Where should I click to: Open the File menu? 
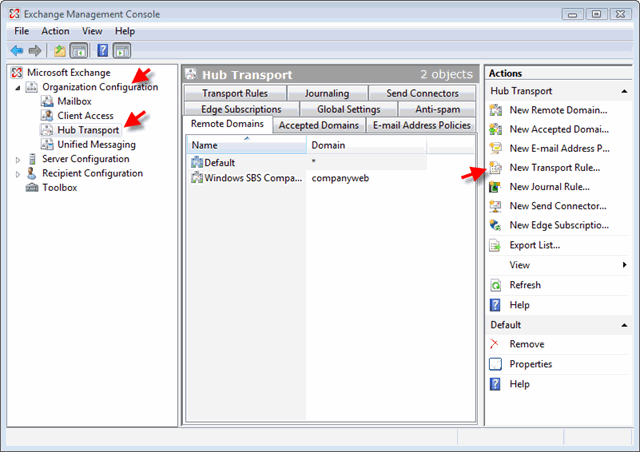coord(21,31)
